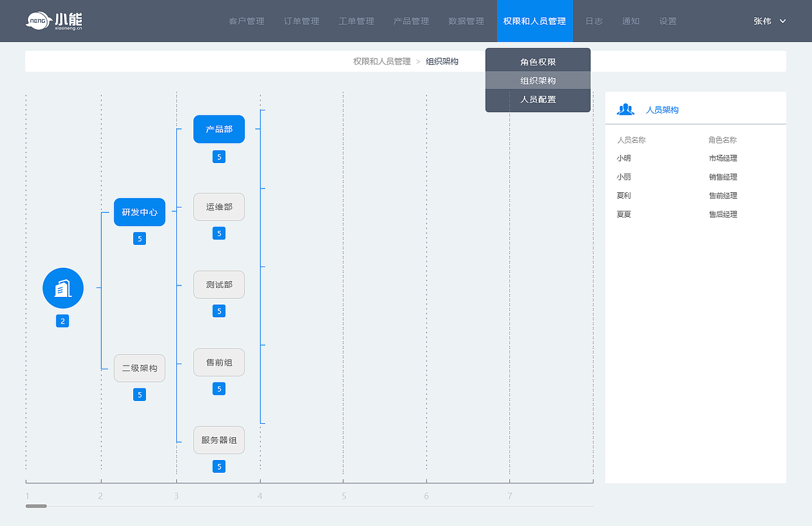Click the 角色名称 column header

click(x=723, y=140)
